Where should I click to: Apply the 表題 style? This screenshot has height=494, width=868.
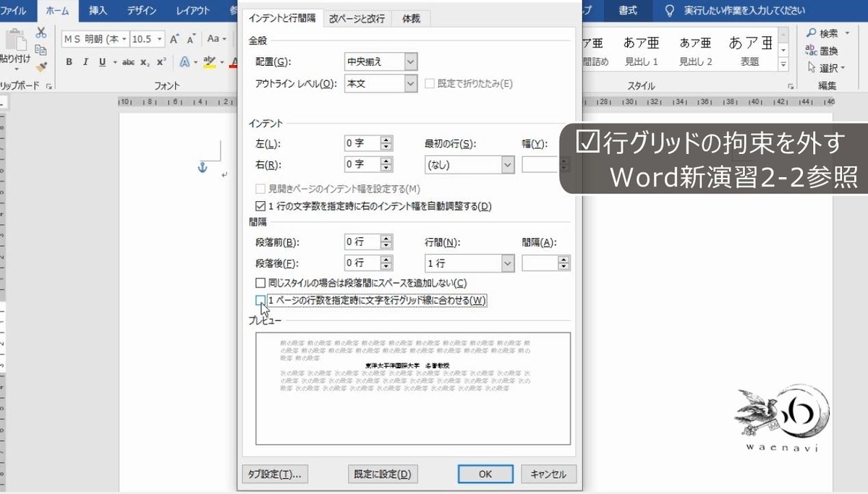749,51
